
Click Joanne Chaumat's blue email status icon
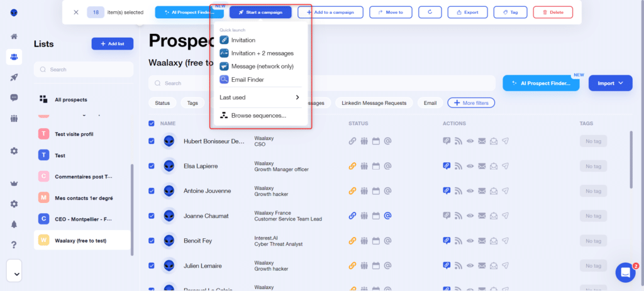(387, 216)
